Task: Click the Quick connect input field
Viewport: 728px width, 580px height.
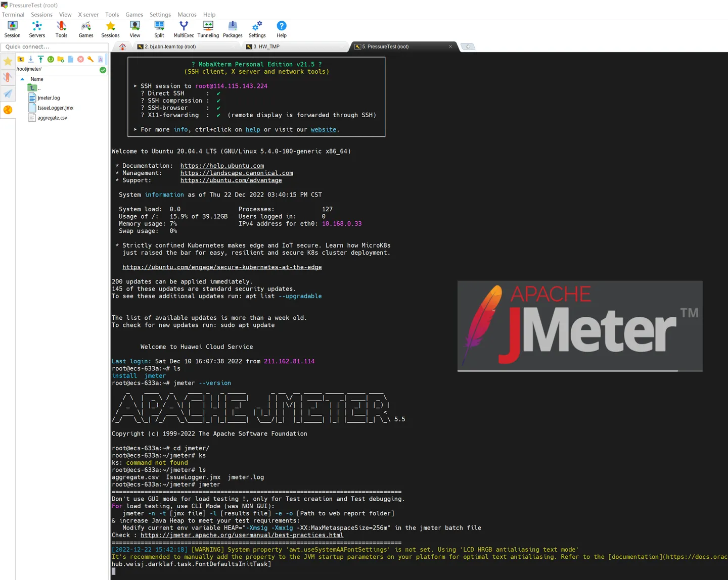Action: click(54, 47)
